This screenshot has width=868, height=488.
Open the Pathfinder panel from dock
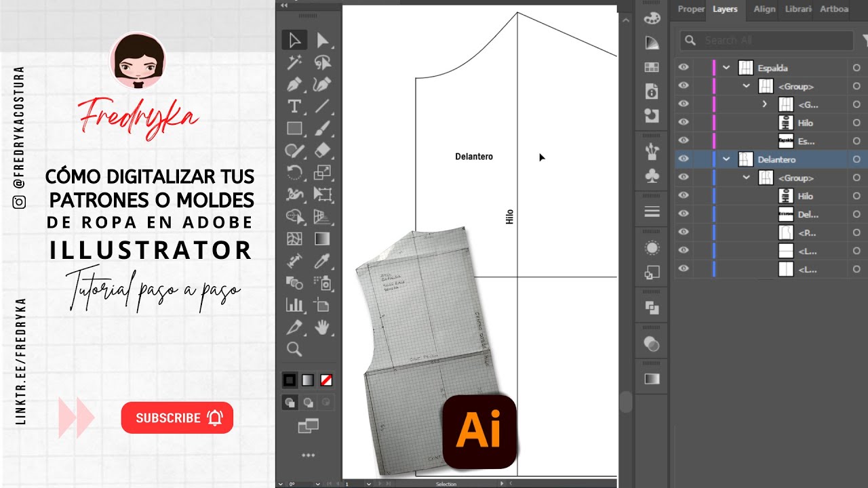(x=652, y=308)
